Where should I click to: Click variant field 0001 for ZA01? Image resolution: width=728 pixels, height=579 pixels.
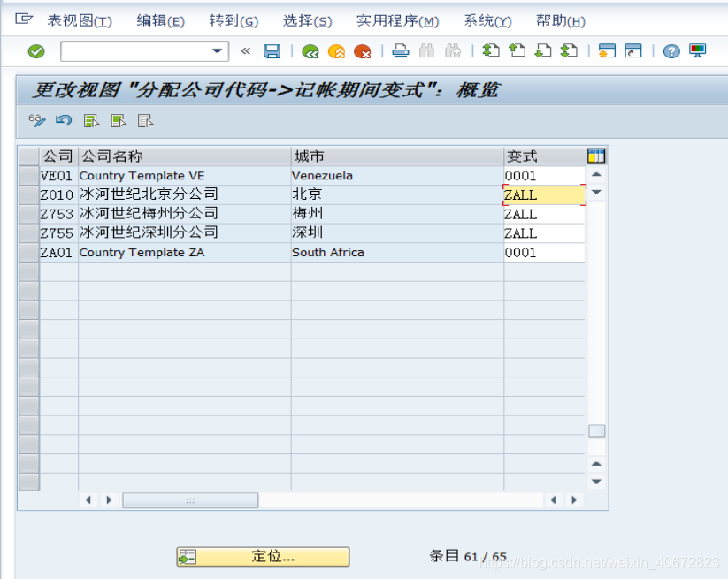coord(544,253)
